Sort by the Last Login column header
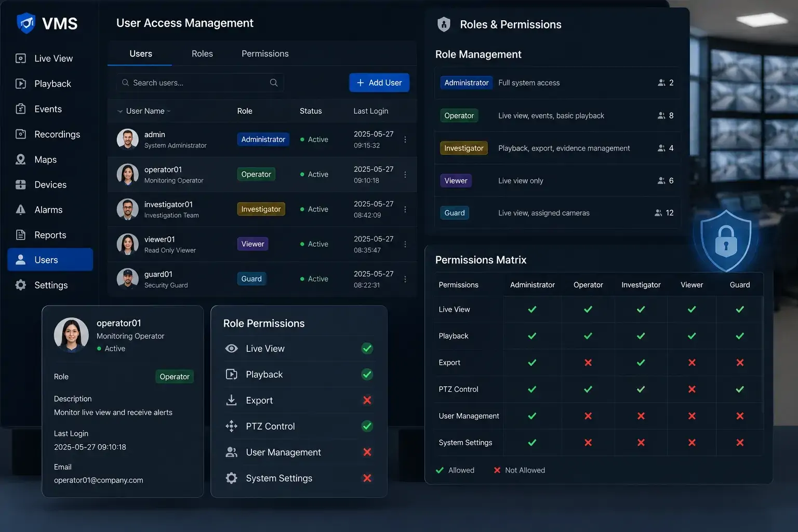Image resolution: width=798 pixels, height=532 pixels. pyautogui.click(x=371, y=111)
